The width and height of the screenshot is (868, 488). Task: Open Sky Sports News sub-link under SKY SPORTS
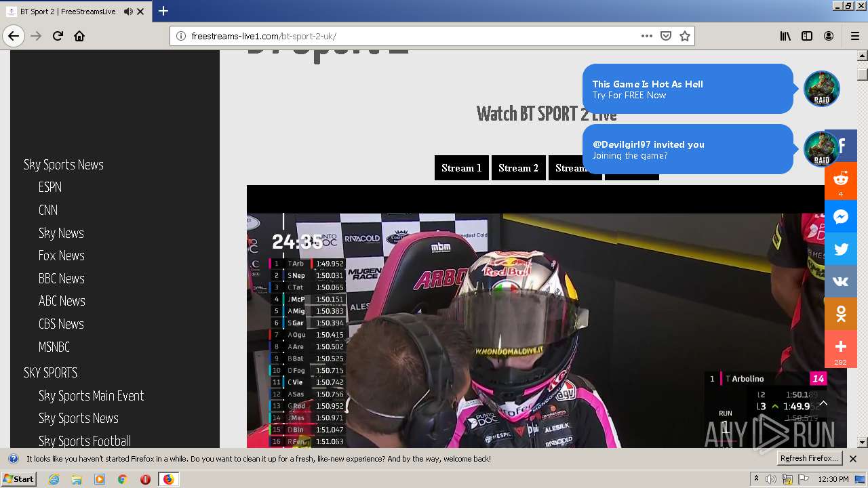pos(79,418)
